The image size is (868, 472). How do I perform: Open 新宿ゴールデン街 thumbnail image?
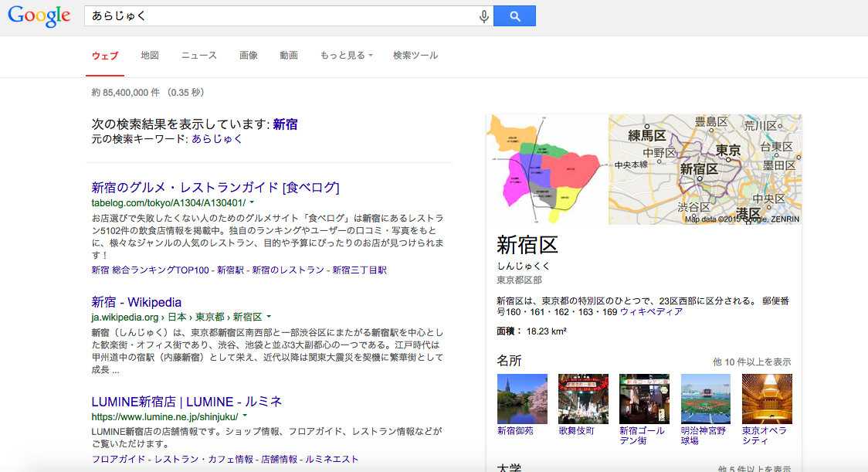click(644, 399)
